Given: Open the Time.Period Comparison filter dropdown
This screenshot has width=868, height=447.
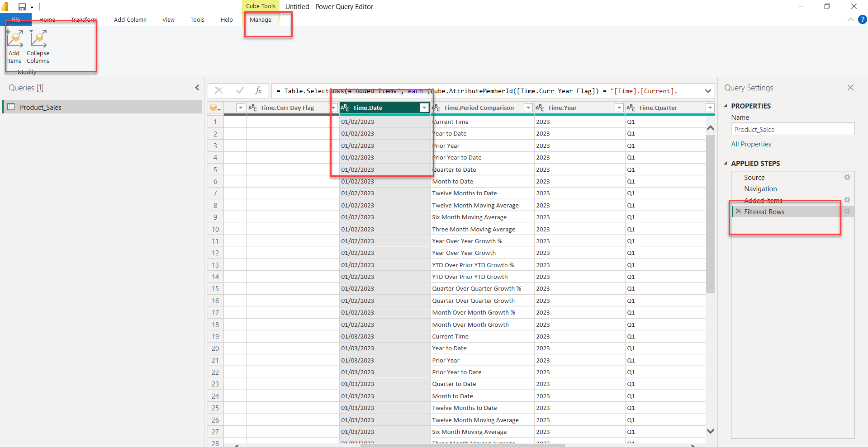Looking at the screenshot, I should pos(528,108).
